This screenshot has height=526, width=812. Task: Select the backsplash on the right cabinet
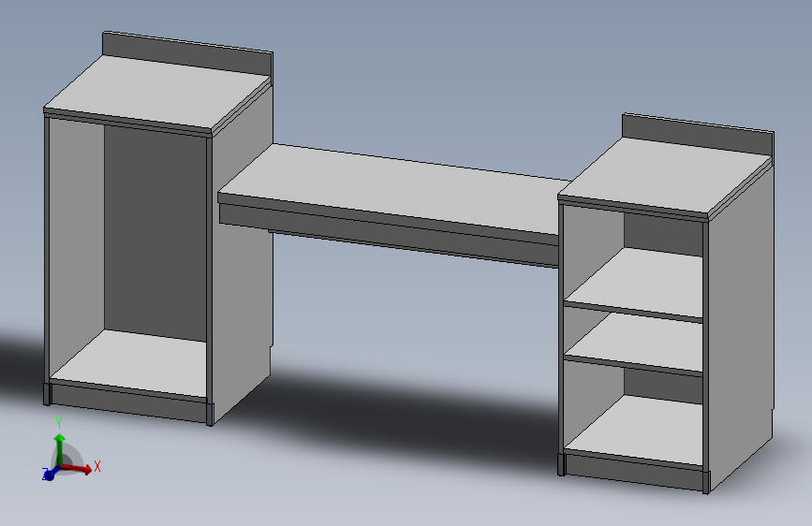(698, 135)
